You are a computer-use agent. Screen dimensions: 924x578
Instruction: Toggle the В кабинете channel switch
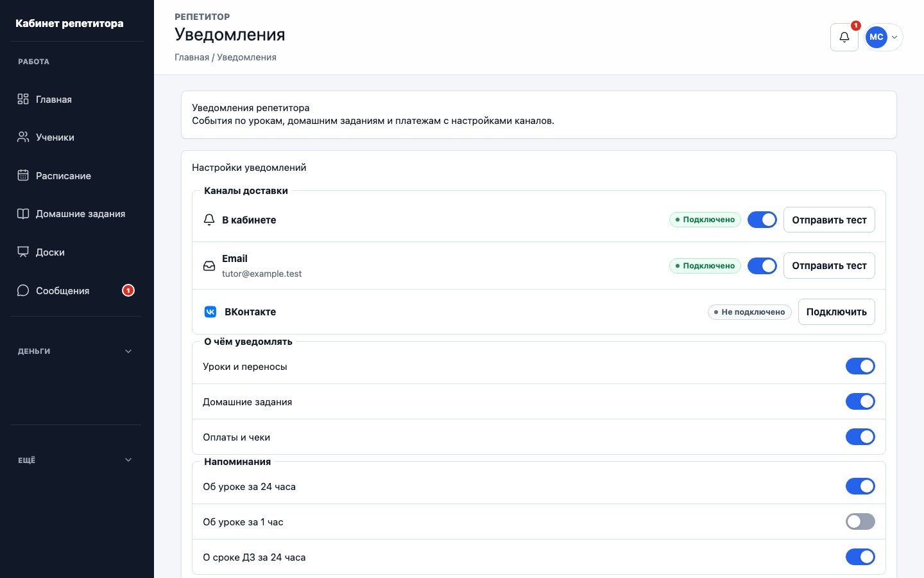pyautogui.click(x=762, y=220)
